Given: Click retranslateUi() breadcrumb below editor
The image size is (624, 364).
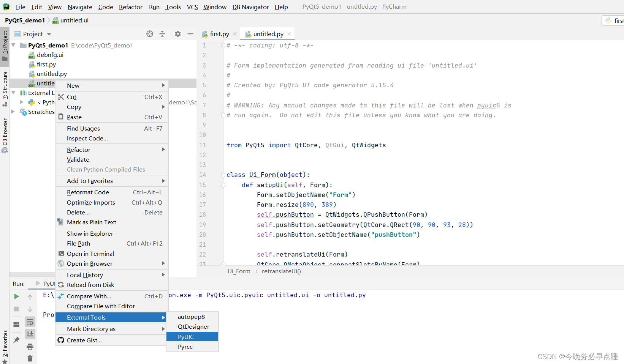Looking at the screenshot, I should [x=281, y=271].
